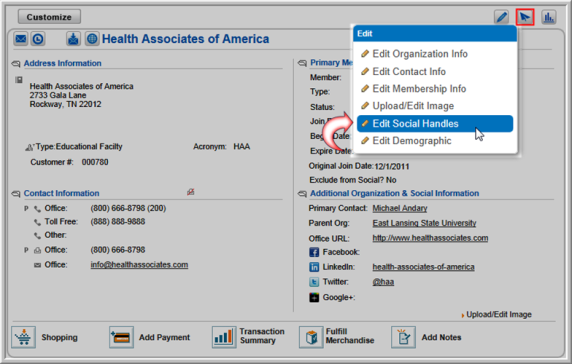Viewport: 572px width, 364px height.
Task: Collapse the Contact Information section
Action: pyautogui.click(x=16, y=194)
